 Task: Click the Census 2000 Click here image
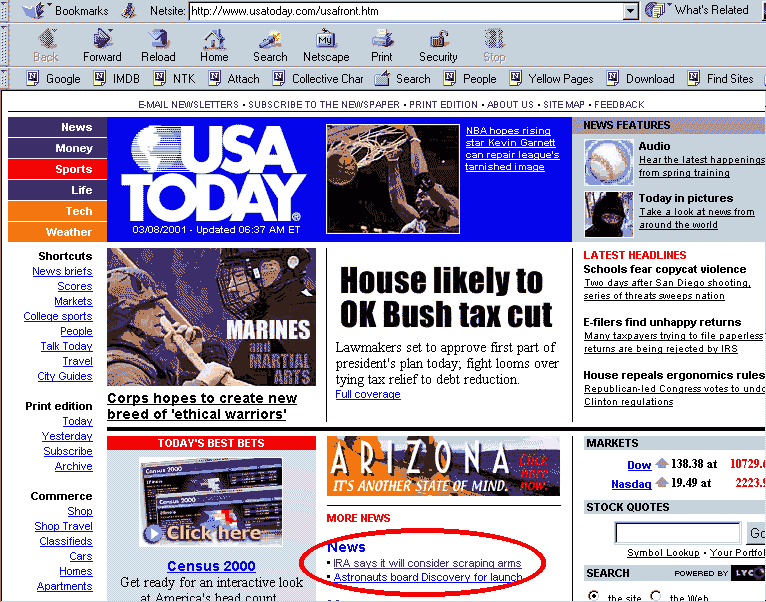(211, 502)
